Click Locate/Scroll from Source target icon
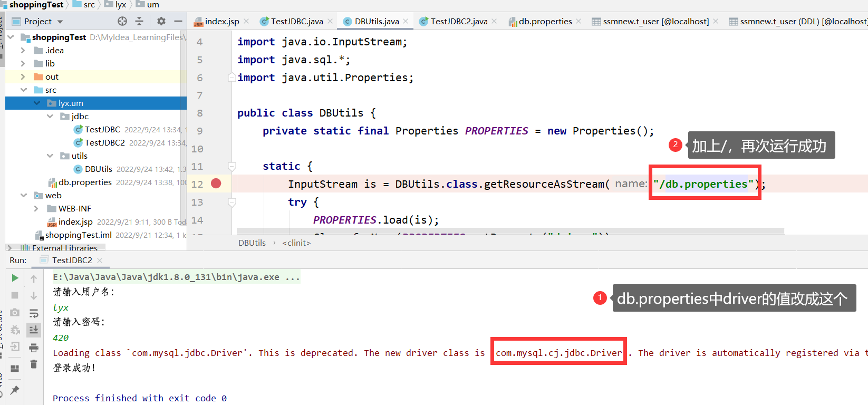 pos(122,21)
